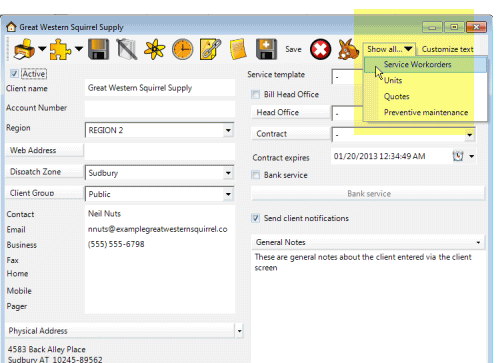The image size is (500, 363).
Task: Open the Contract expires date dropdown arrow
Action: (x=471, y=156)
